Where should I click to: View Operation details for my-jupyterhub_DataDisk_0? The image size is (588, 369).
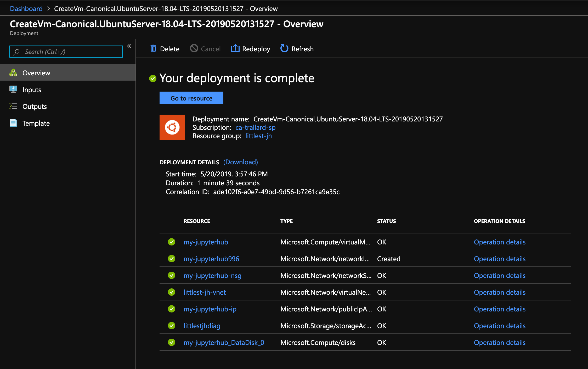point(499,343)
